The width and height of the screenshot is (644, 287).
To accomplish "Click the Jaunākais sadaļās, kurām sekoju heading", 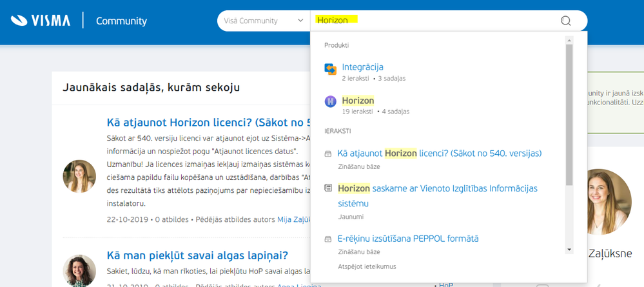I will click(x=151, y=88).
